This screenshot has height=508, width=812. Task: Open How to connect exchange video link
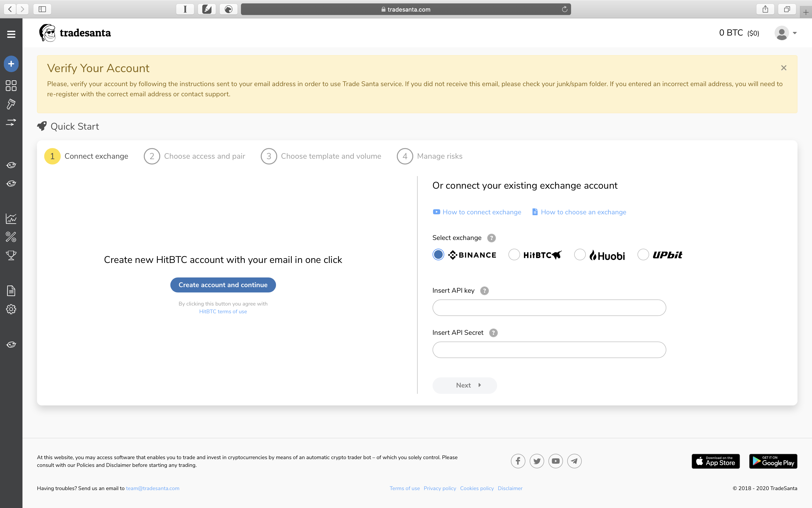click(x=477, y=212)
